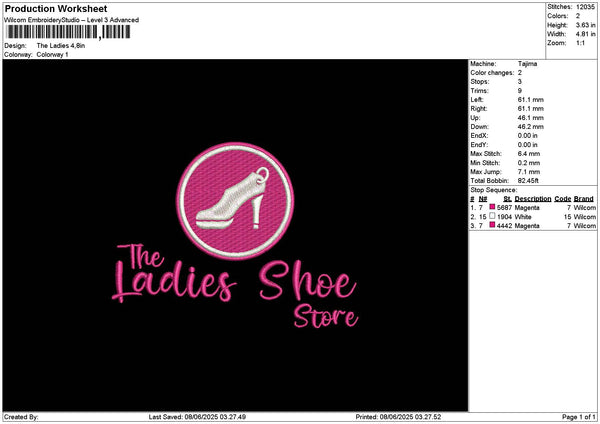Click the Machine value Tajima

[527, 64]
